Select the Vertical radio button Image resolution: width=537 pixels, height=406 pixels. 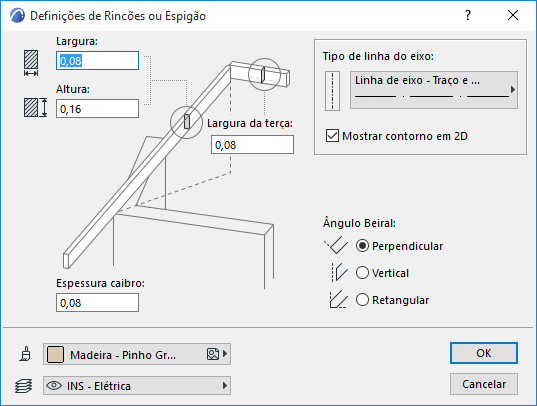362,273
